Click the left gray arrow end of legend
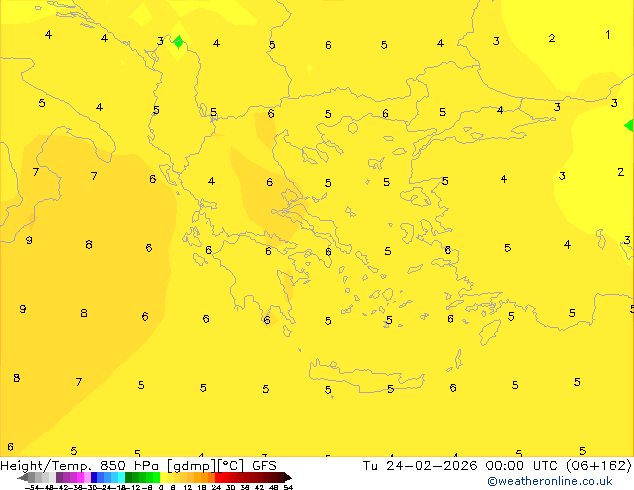Viewport: 634px width, 490px height. click(x=23, y=477)
